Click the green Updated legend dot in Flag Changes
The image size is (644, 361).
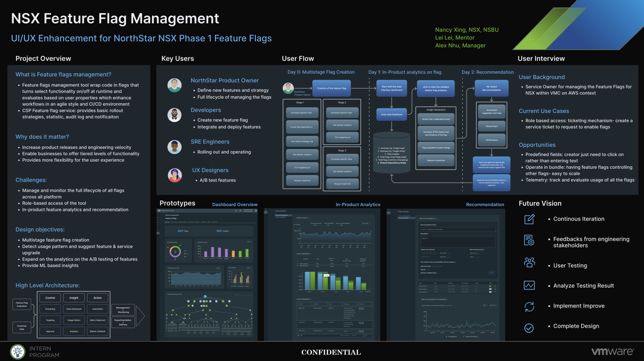click(238, 286)
